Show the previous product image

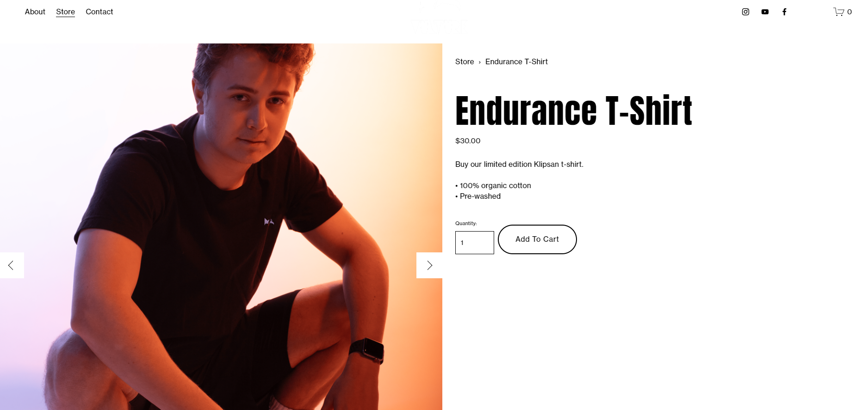(x=11, y=265)
